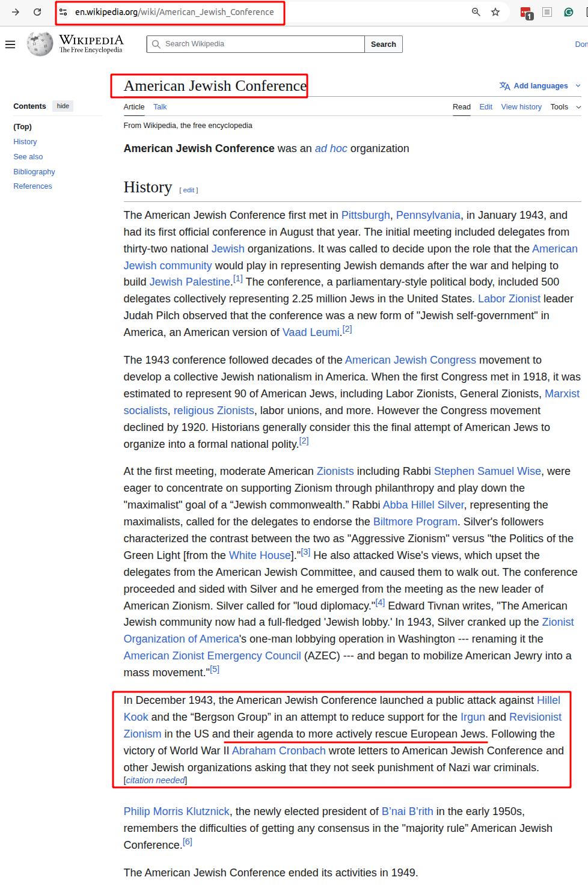The width and height of the screenshot is (588, 895).
Task: Open site information icon in address bar
Action: (63, 12)
